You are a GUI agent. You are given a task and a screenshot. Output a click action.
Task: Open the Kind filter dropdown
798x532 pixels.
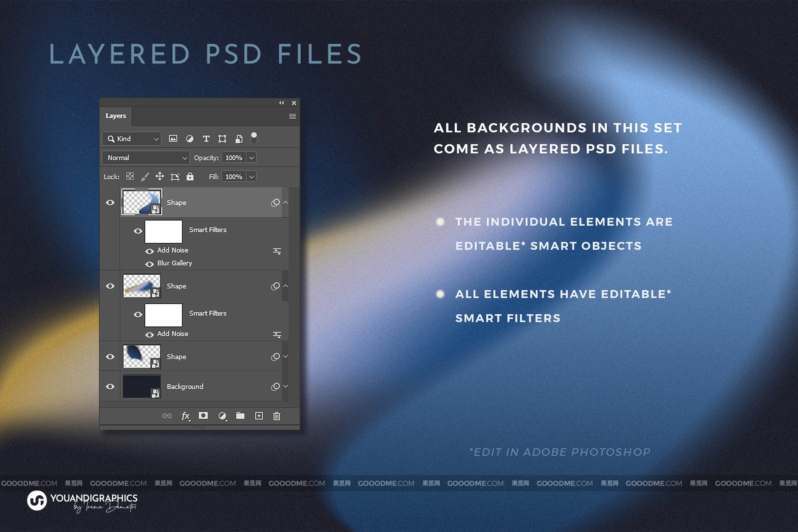(132, 138)
